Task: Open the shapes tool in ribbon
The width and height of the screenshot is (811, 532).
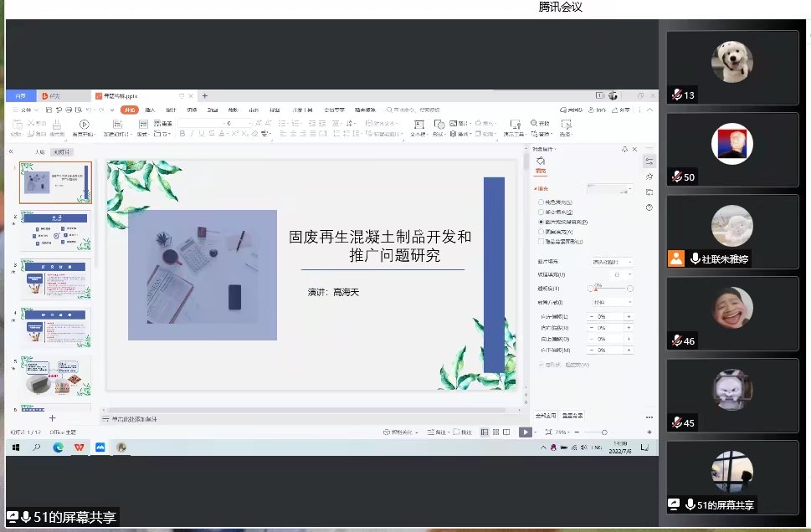Action: pos(439,125)
